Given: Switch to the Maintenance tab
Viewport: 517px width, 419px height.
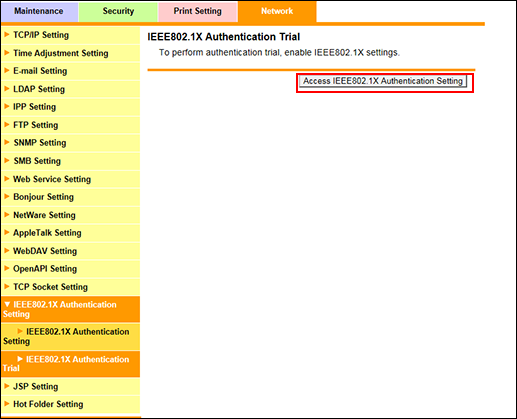Looking at the screenshot, I should (39, 12).
